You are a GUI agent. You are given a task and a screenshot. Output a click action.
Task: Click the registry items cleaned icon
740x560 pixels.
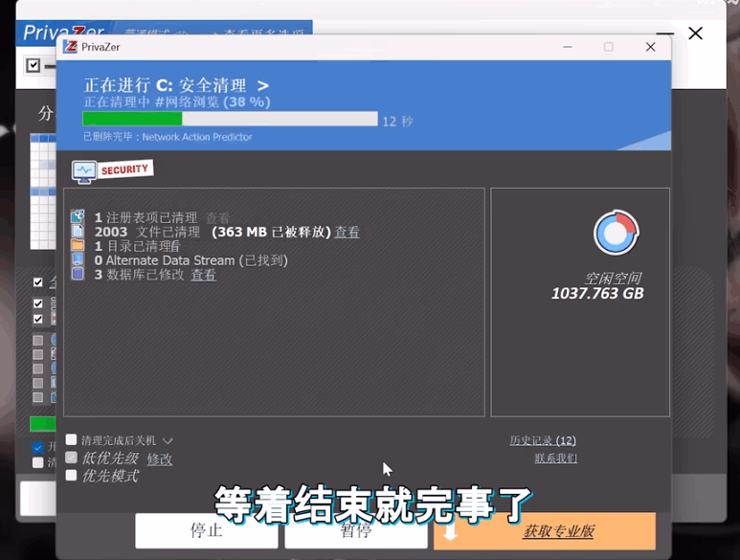pos(78,216)
